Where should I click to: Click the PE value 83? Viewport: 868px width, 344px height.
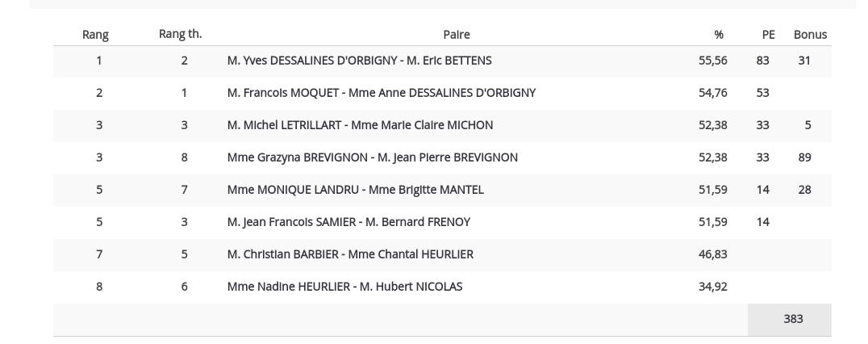coord(763,61)
